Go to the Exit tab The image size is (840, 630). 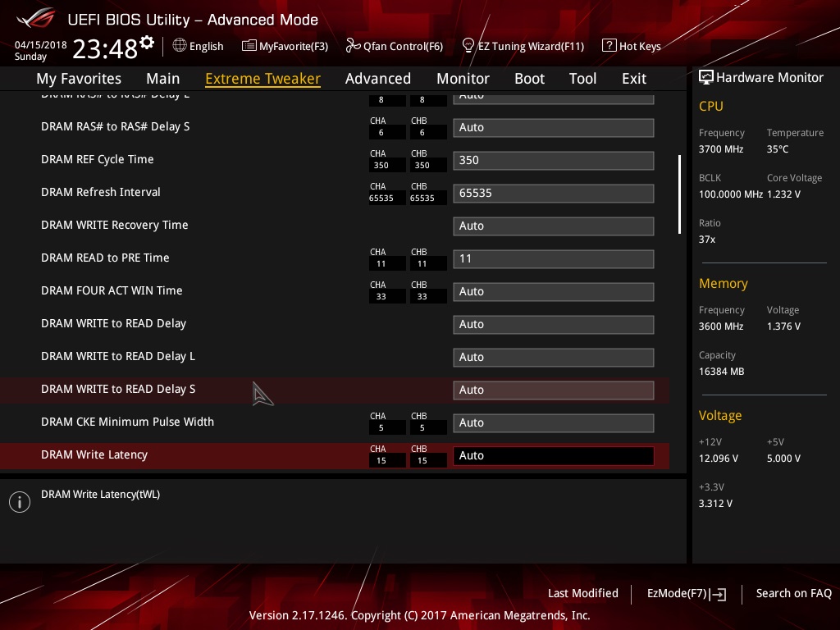pyautogui.click(x=634, y=79)
